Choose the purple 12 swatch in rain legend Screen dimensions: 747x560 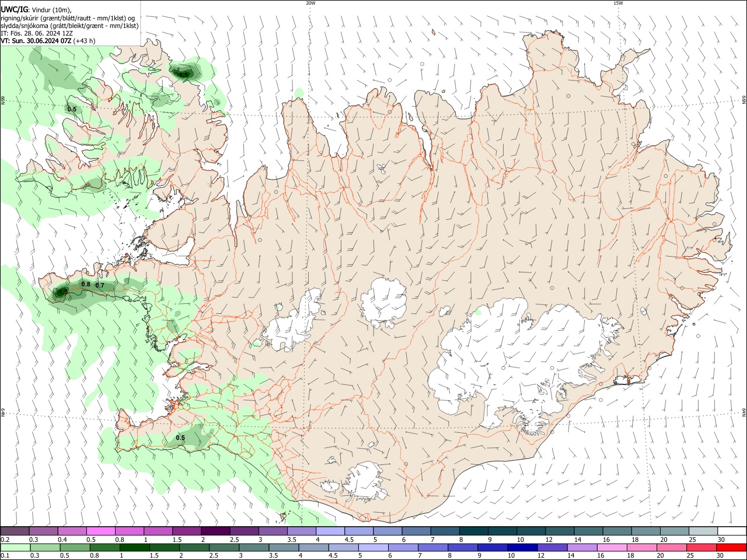[x=552, y=548]
